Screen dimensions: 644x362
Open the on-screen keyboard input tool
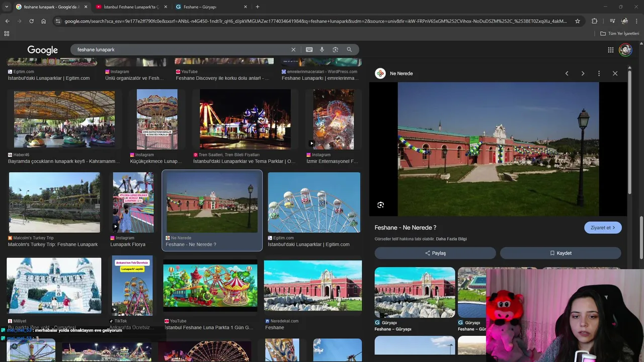point(309,50)
